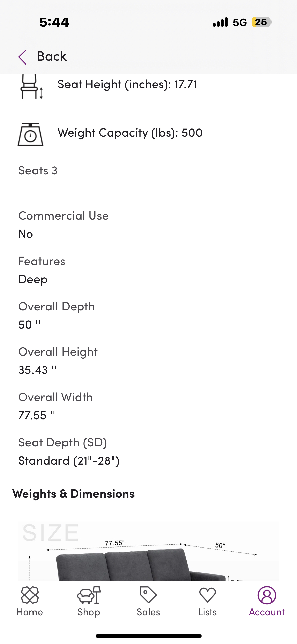Screen dimensions: 297x644
Task: Tap the Overall Depth 50 value
Action: pyautogui.click(x=29, y=325)
